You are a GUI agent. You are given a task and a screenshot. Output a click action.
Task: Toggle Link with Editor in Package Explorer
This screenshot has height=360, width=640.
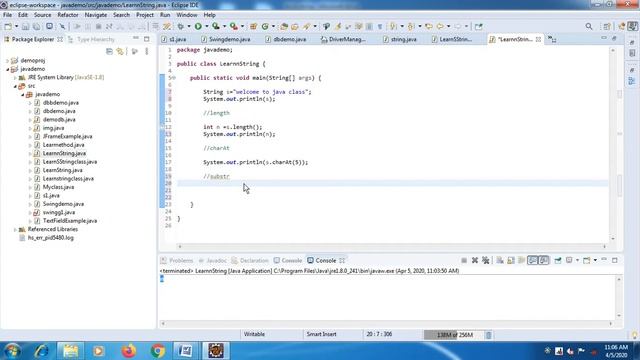tap(120, 51)
